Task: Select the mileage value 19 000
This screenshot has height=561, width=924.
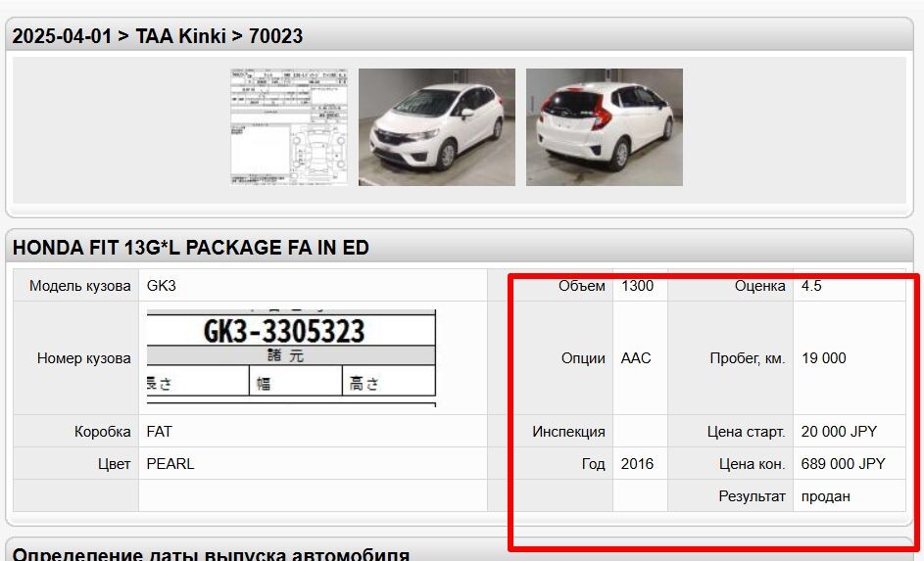Action: tap(824, 358)
